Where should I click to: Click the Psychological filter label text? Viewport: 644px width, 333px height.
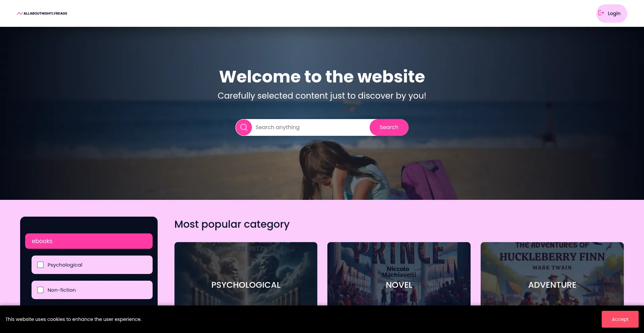65,265
